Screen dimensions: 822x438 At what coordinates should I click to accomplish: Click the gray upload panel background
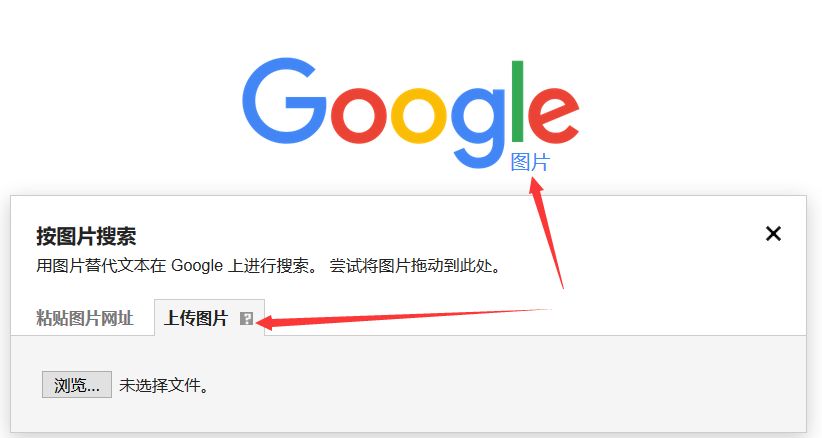408,384
